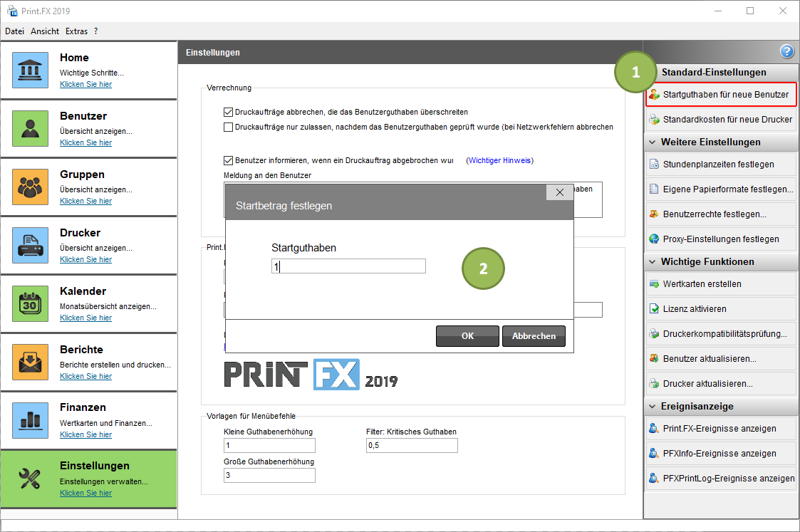Screen dimensions: 800x532
Task: Click the PFXPrintLog-Ereignisse anzeigen icon
Action: (x=654, y=479)
